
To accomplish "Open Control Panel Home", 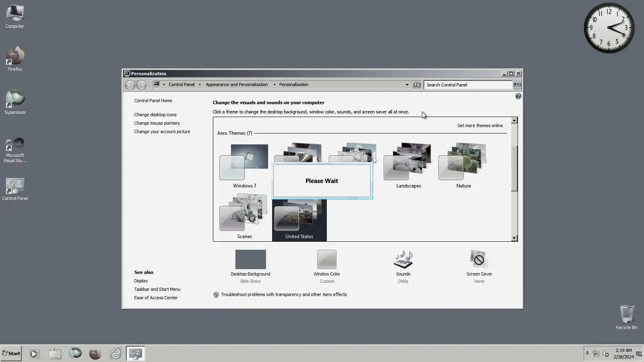I will click(153, 101).
